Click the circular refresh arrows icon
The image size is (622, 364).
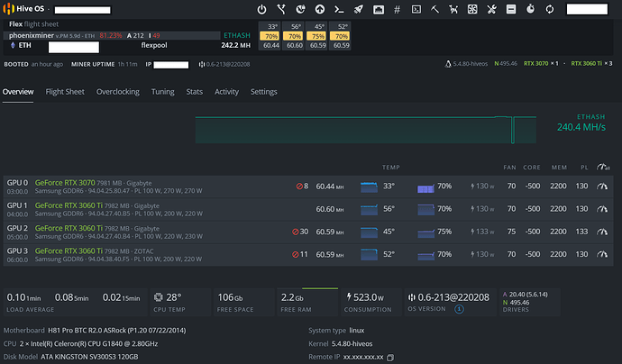(550, 9)
